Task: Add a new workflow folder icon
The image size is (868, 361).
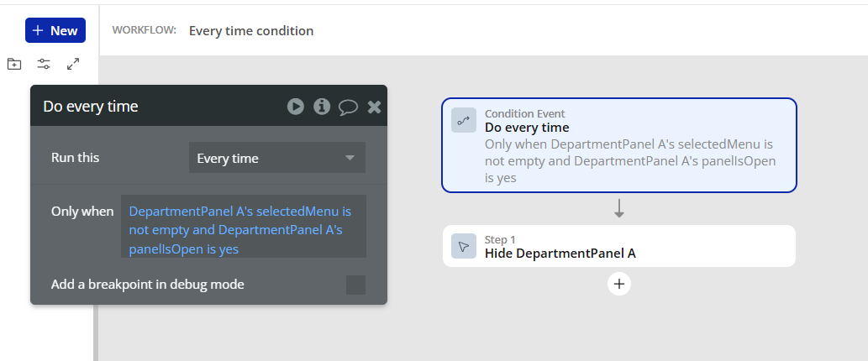Action: point(14,64)
